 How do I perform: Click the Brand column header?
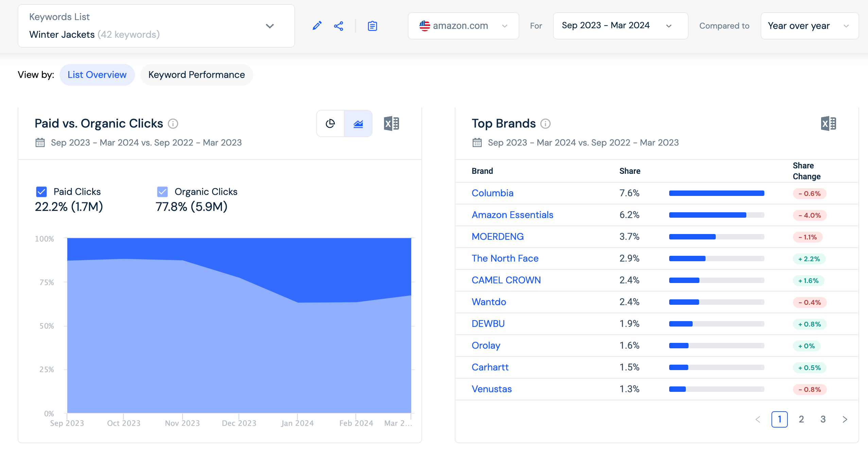point(482,171)
